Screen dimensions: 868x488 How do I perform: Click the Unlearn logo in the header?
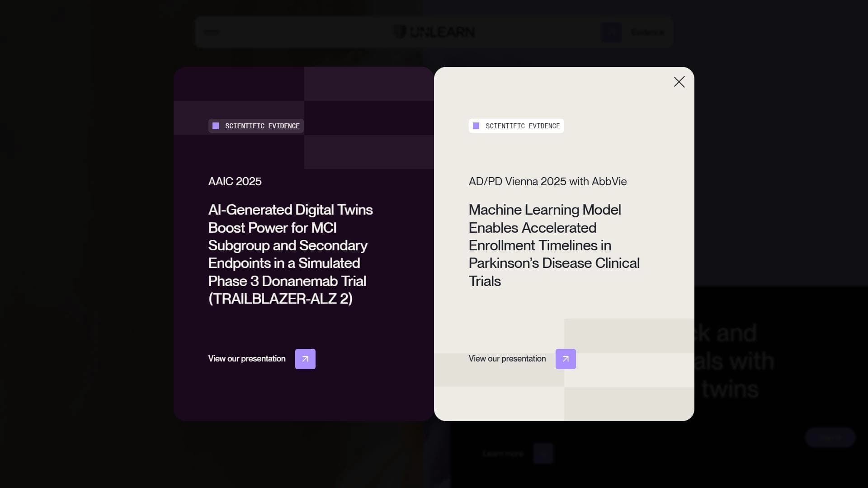434,32
